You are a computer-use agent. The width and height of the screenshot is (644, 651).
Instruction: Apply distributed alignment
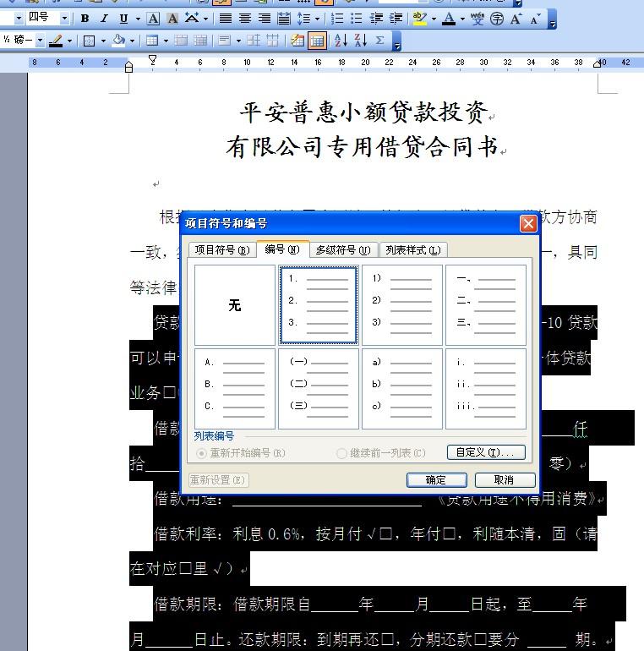pos(284,19)
